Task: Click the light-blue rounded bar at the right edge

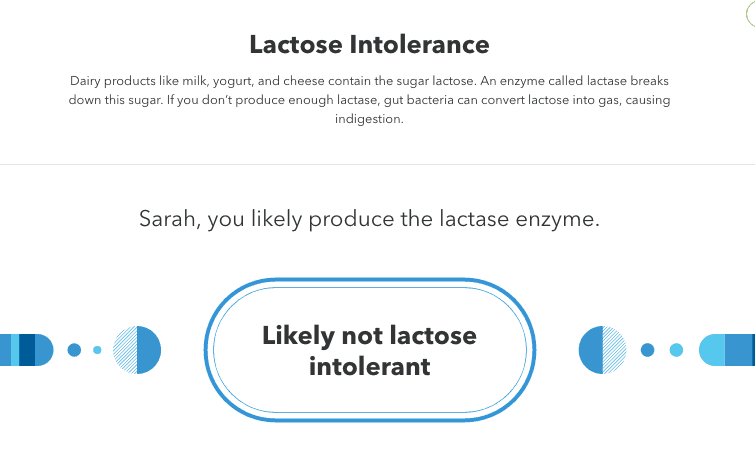Action: pos(727,350)
